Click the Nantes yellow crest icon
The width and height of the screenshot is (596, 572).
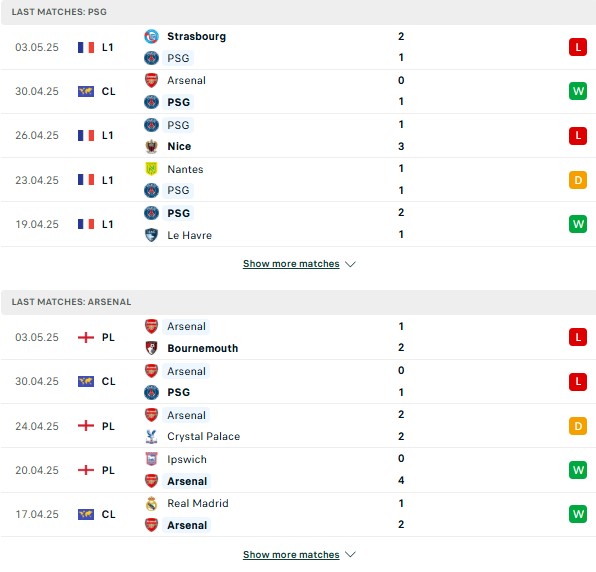click(x=151, y=169)
